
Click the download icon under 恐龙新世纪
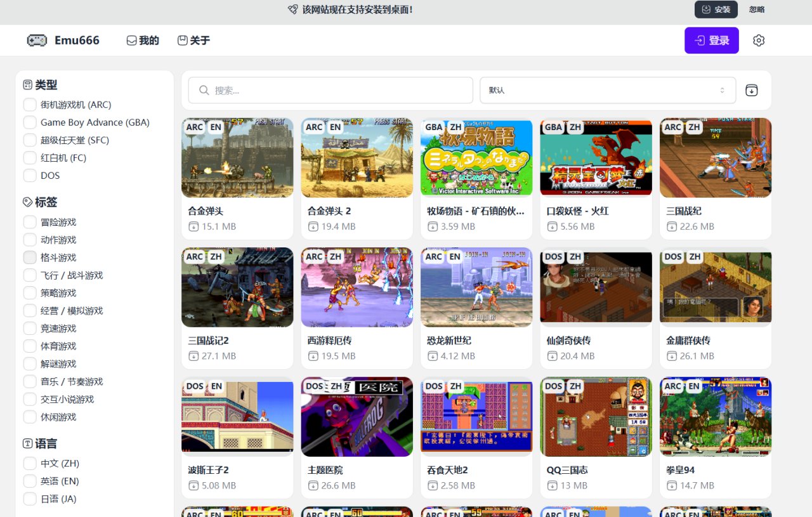pyautogui.click(x=433, y=356)
